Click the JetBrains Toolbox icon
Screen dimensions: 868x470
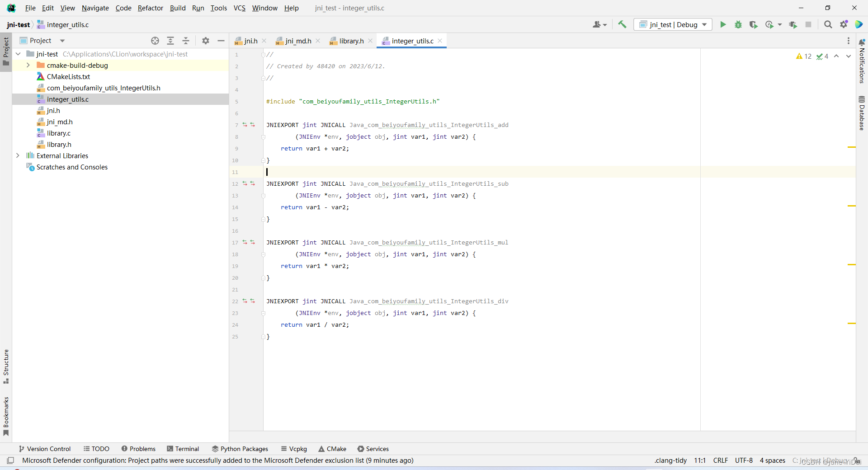pyautogui.click(x=859, y=24)
